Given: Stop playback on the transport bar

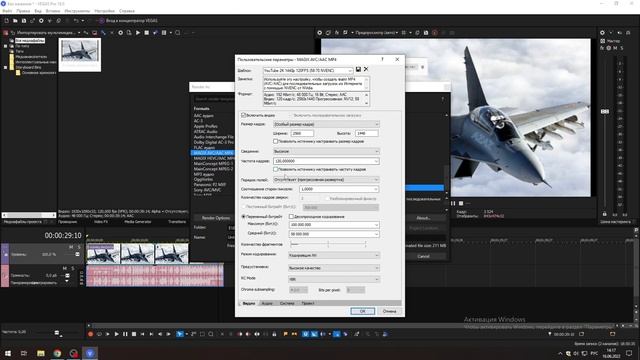Looking at the screenshot, I should pos(134,334).
